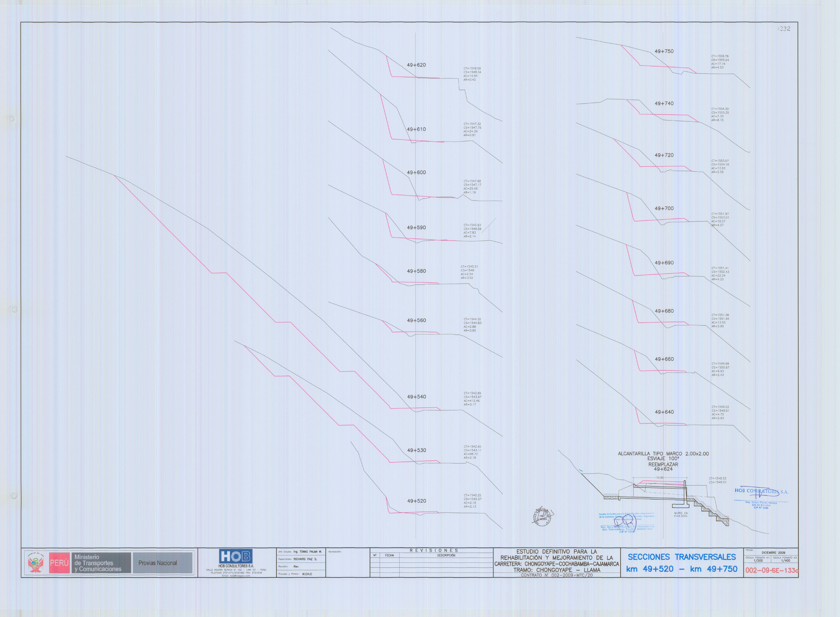
Task: Select section label 49+690
Action: point(664,263)
